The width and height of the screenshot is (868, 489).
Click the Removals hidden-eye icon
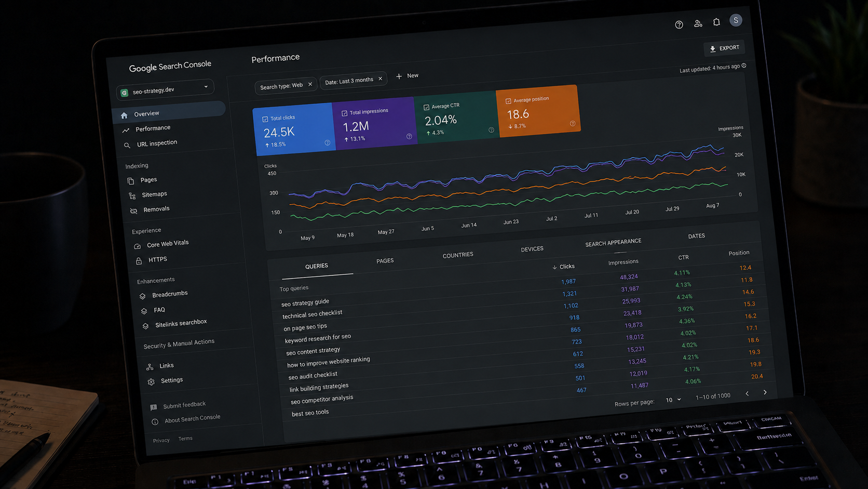134,211
